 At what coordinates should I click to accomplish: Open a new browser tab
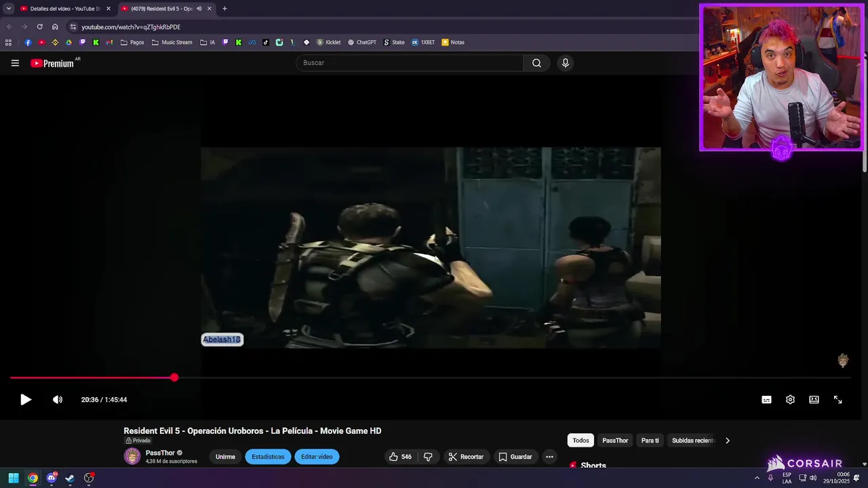tap(224, 9)
